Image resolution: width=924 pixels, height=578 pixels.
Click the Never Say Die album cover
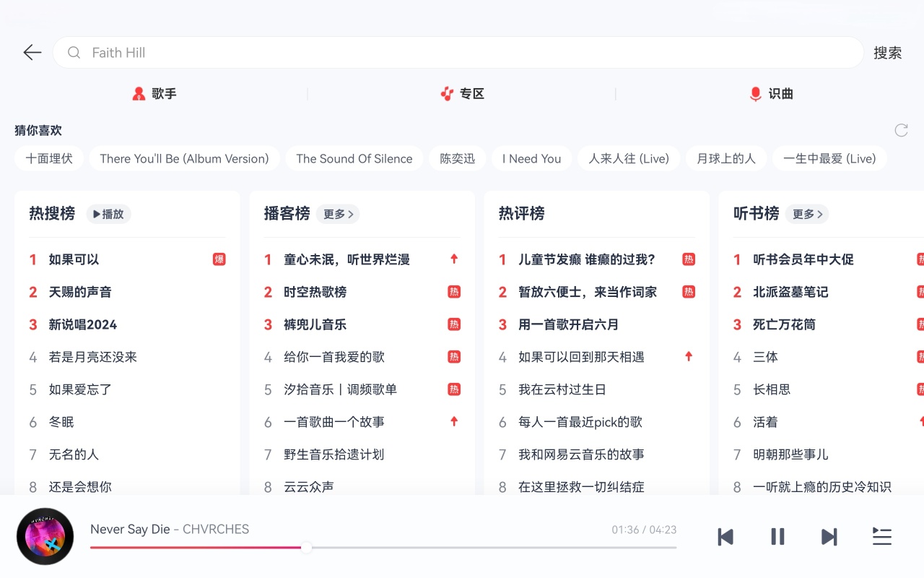coord(45,536)
